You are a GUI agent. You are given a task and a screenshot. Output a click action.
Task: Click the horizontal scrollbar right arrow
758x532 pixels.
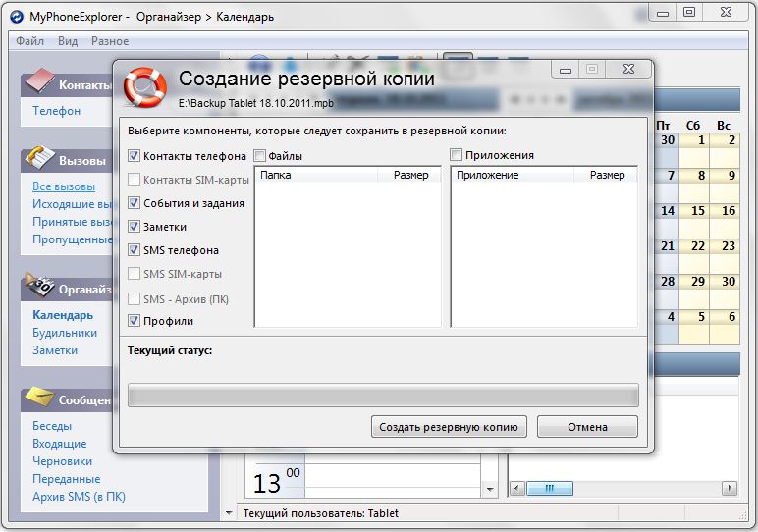click(729, 488)
